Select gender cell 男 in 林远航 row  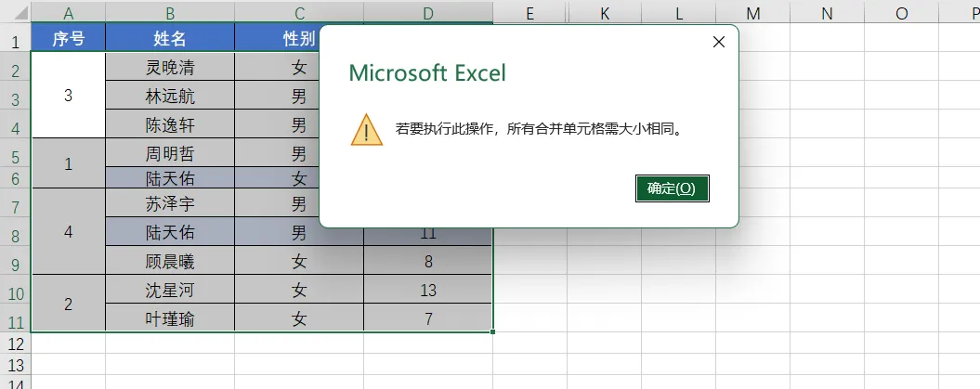(278, 95)
